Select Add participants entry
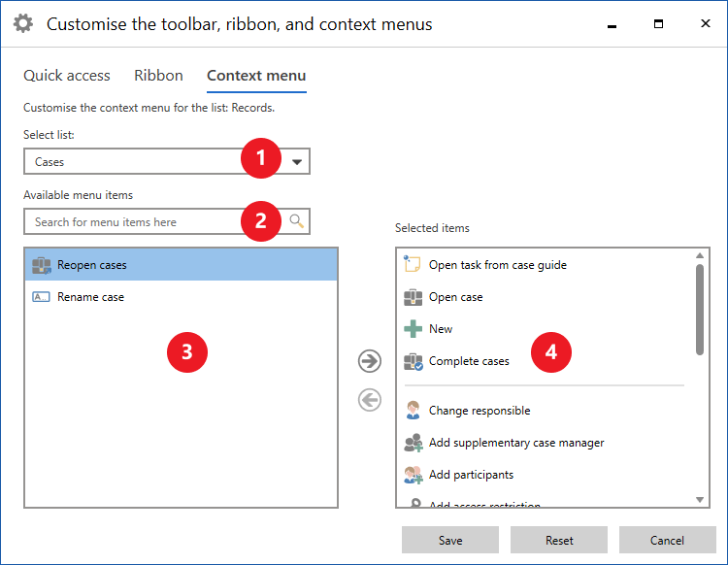 coord(546,475)
